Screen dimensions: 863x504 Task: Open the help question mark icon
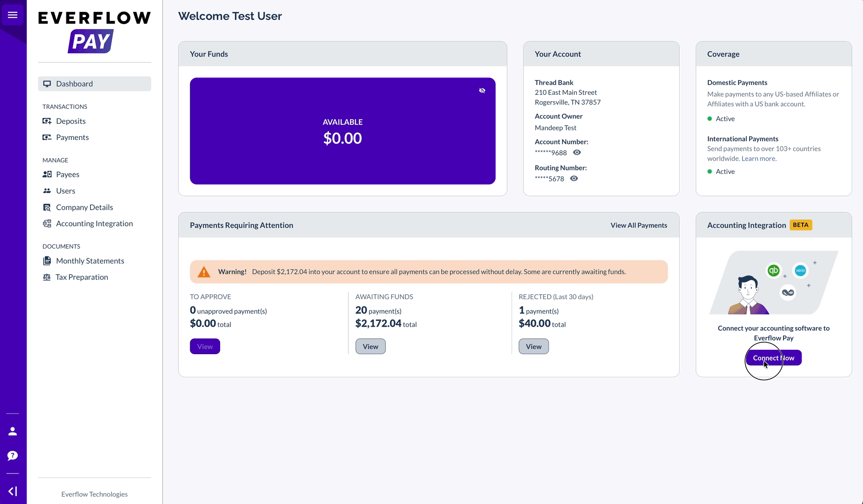pos(12,456)
